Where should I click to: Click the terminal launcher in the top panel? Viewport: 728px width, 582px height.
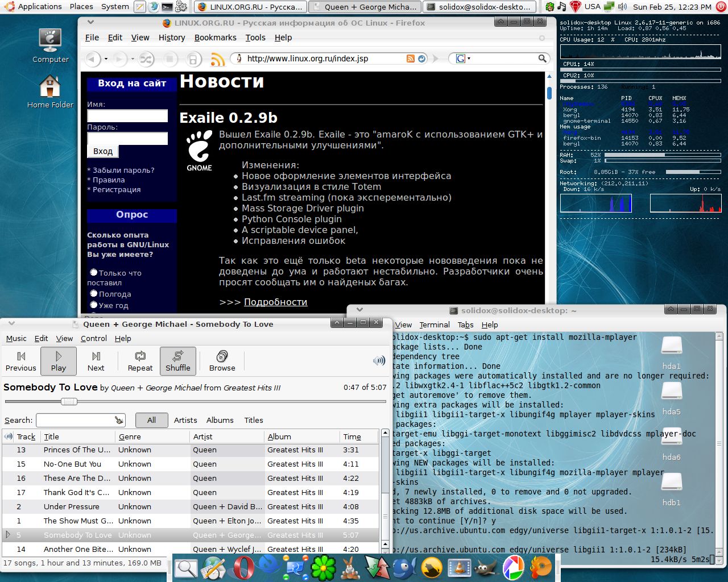tap(167, 7)
